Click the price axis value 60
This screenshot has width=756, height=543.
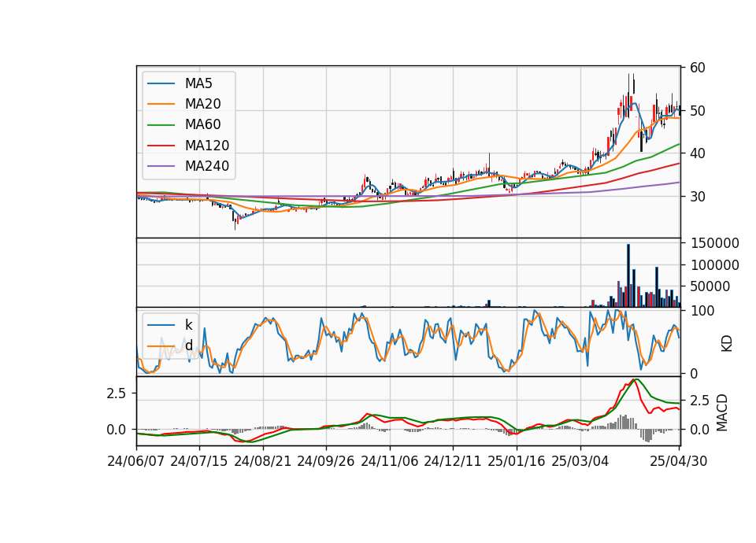tap(698, 68)
